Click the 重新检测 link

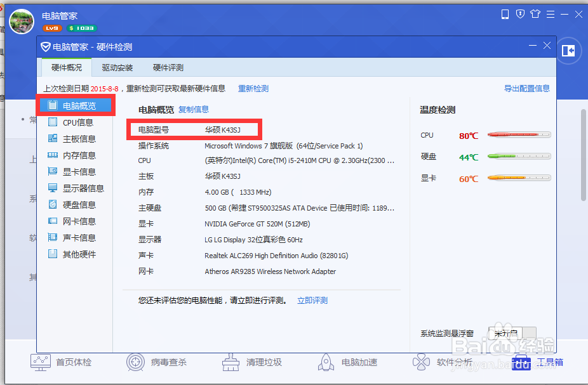(253, 88)
